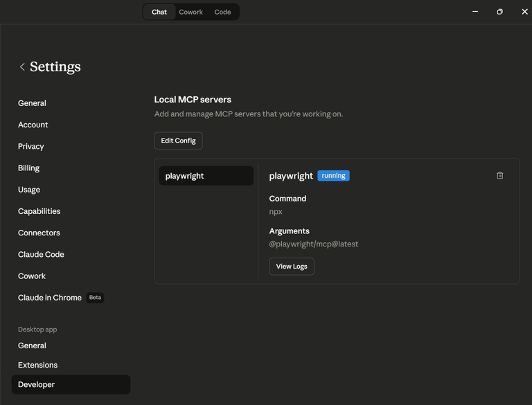Image resolution: width=532 pixels, height=405 pixels.
Task: Close the application window
Action: click(x=524, y=12)
